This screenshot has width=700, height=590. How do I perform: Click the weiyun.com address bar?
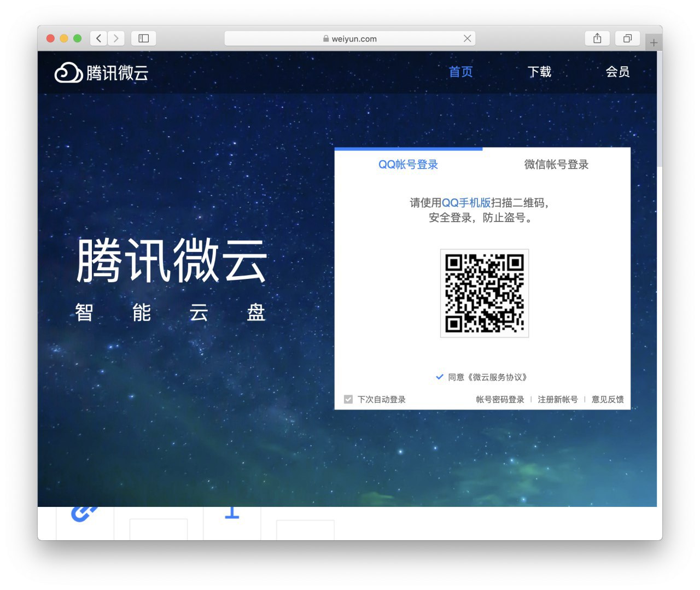(350, 38)
